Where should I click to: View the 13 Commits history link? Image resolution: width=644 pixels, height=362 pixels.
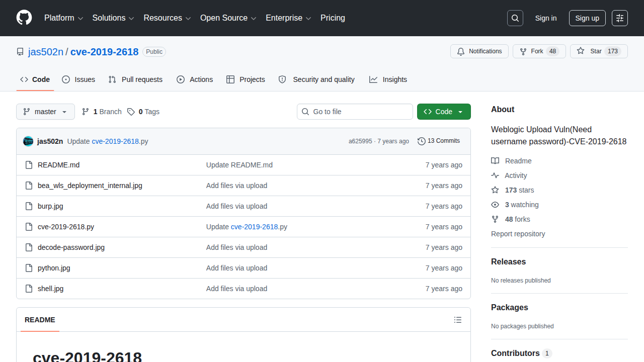(x=439, y=141)
